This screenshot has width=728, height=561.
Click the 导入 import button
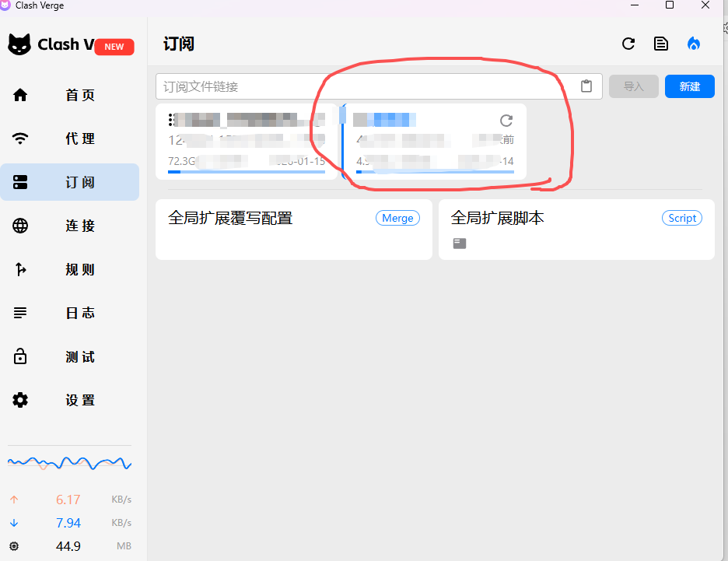634,86
